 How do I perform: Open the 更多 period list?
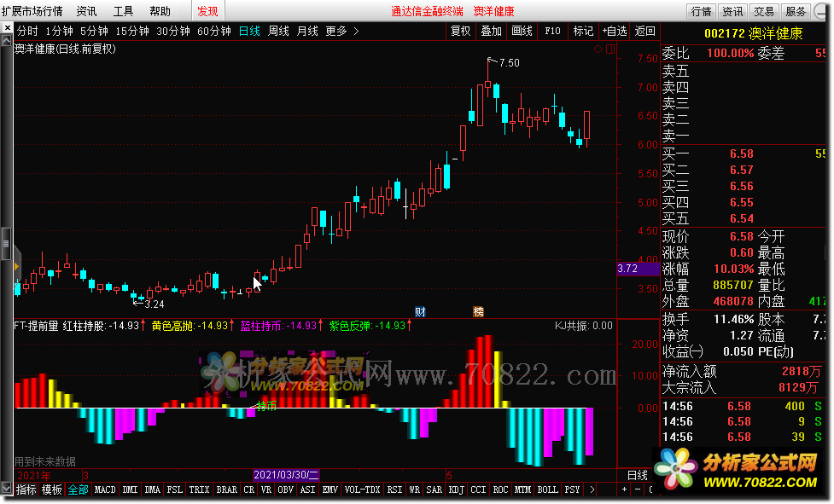[x=336, y=32]
